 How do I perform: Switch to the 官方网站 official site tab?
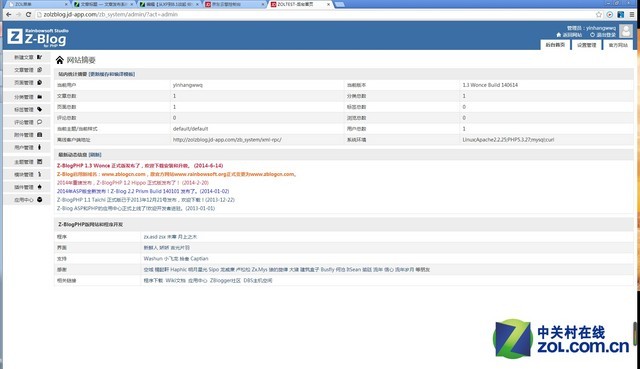click(x=618, y=45)
